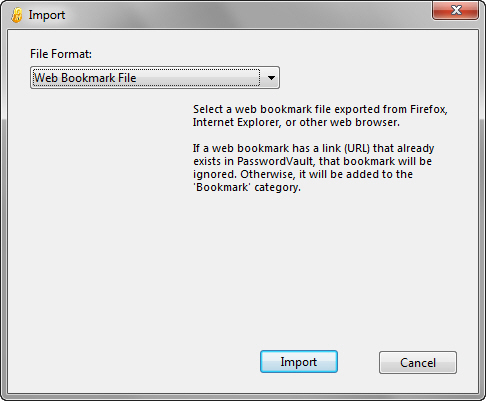Click the word PasswordVault in description
This screenshot has width=486, height=401.
click(x=275, y=161)
